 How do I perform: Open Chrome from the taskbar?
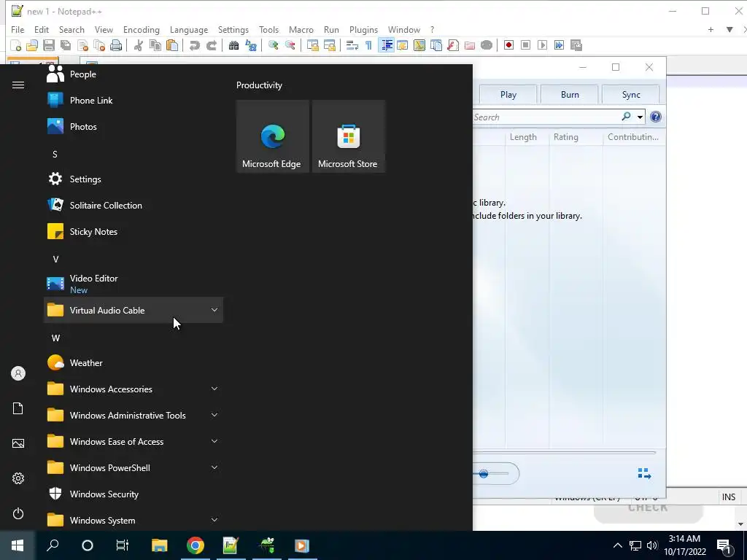pyautogui.click(x=195, y=545)
